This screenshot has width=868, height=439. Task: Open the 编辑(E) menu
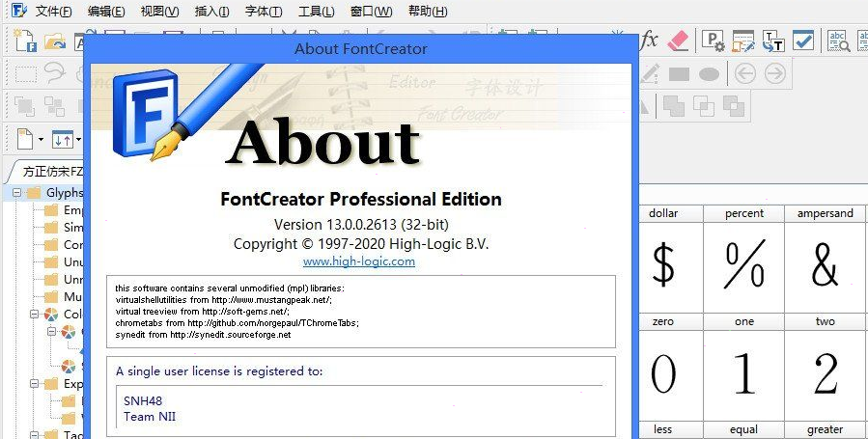pos(106,11)
